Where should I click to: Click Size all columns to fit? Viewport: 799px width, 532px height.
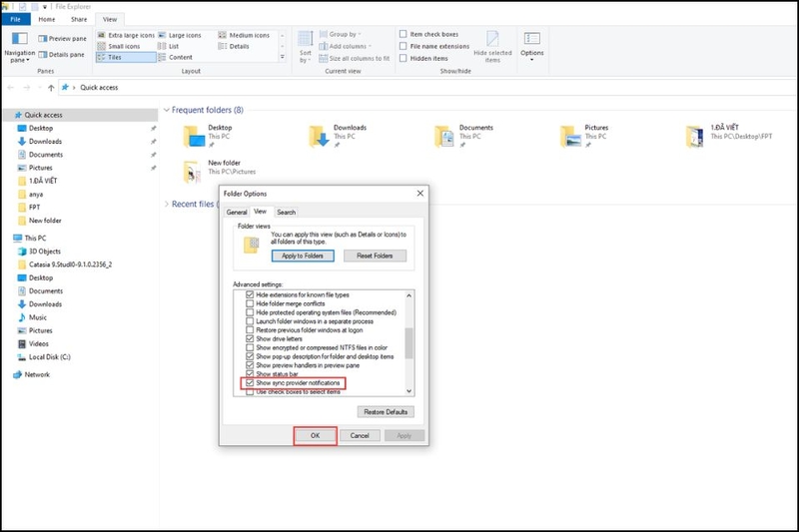[x=355, y=59]
